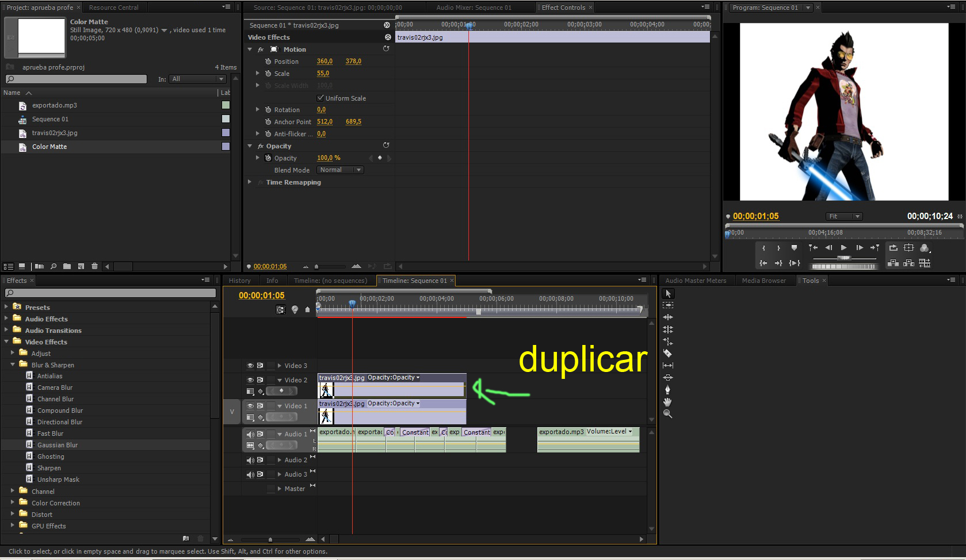Select the Zoom tool
This screenshot has height=560, width=966.
point(668,414)
